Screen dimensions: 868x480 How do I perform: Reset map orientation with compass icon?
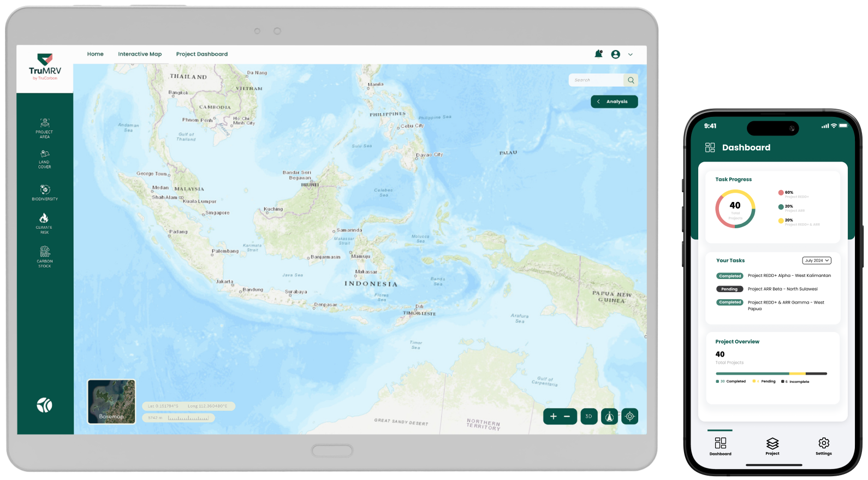609,417
